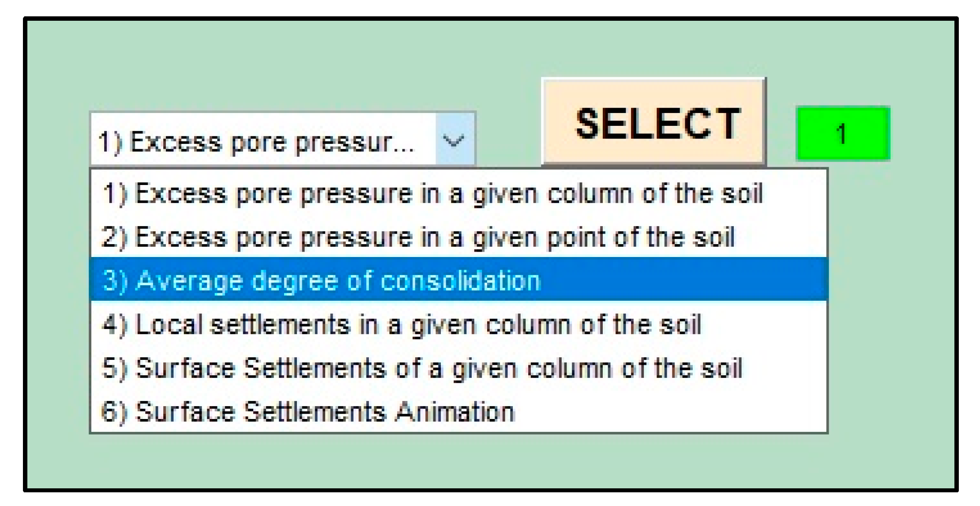Select Local settlements in a given column
980x506 pixels.
tap(402, 325)
